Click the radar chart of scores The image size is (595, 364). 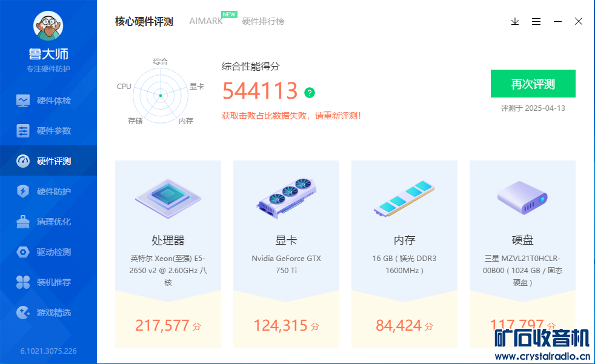tap(161, 96)
